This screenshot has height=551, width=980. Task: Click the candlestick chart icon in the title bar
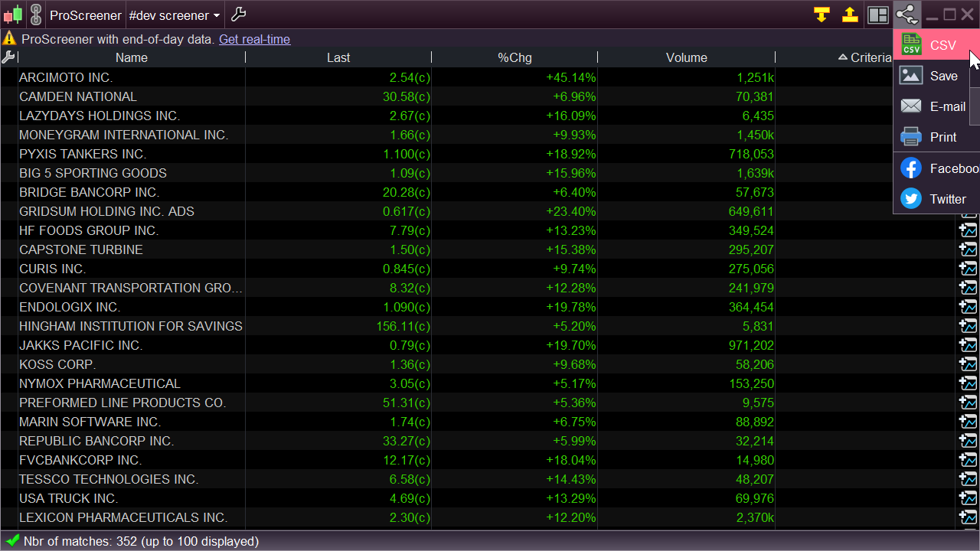click(x=13, y=15)
